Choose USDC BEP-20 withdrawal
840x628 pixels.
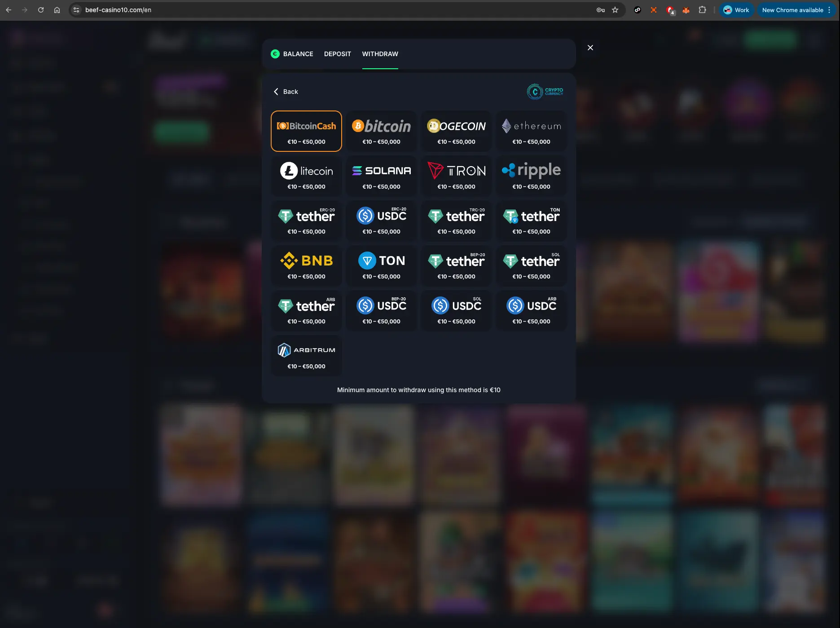381,311
